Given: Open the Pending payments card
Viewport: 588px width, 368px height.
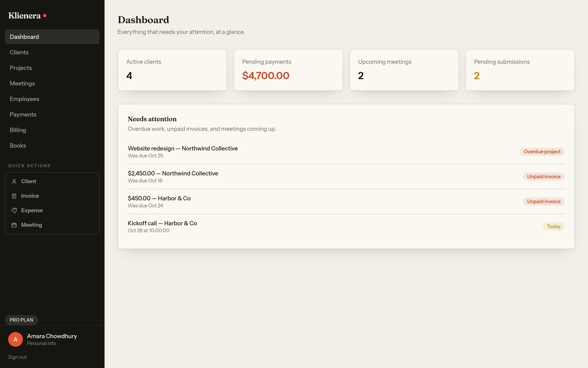Looking at the screenshot, I should coord(288,70).
